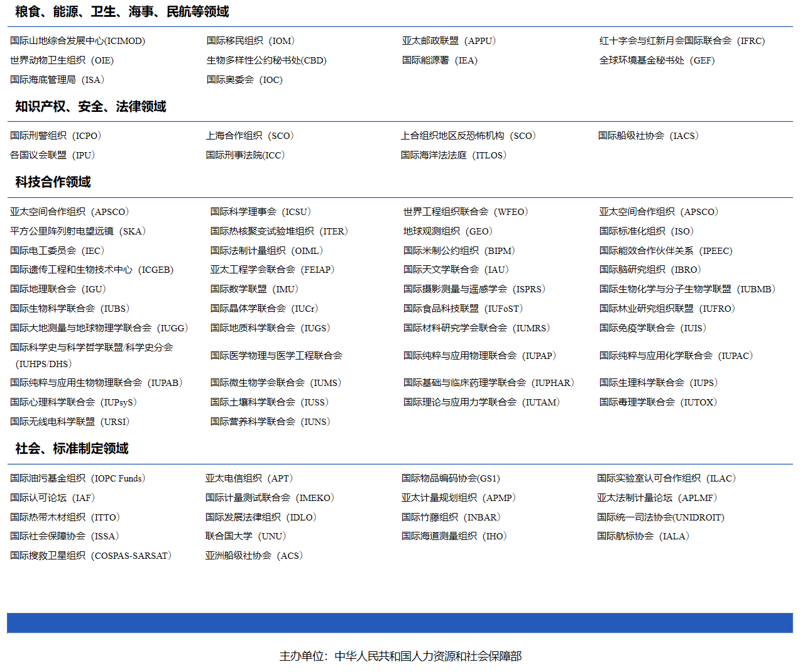Viewport: 805px width, 672px height.
Task: Open 国际刑警组织 (ICPO) link
Action: click(x=55, y=136)
